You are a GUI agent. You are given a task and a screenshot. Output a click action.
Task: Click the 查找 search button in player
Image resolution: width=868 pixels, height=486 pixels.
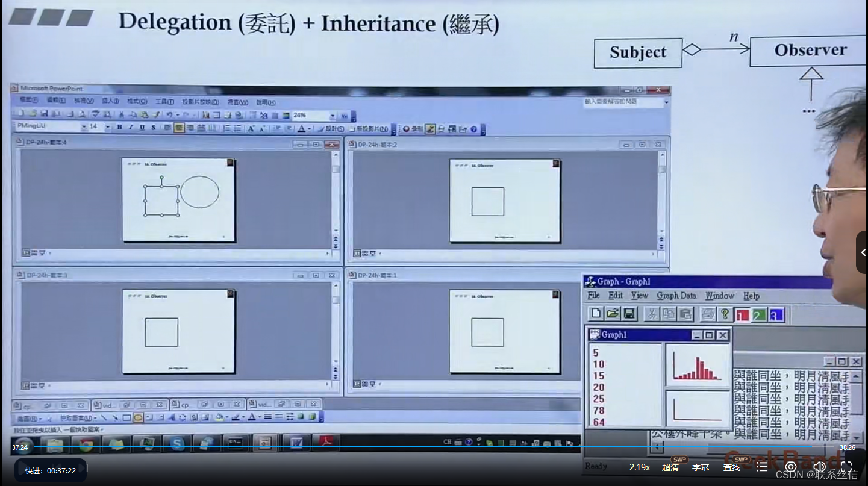click(x=732, y=467)
